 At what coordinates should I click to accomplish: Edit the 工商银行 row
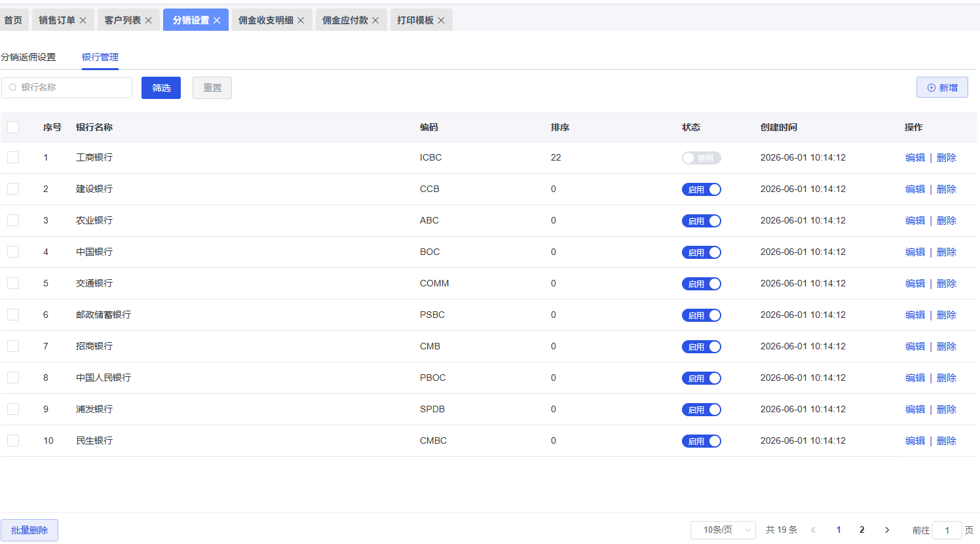pos(915,157)
